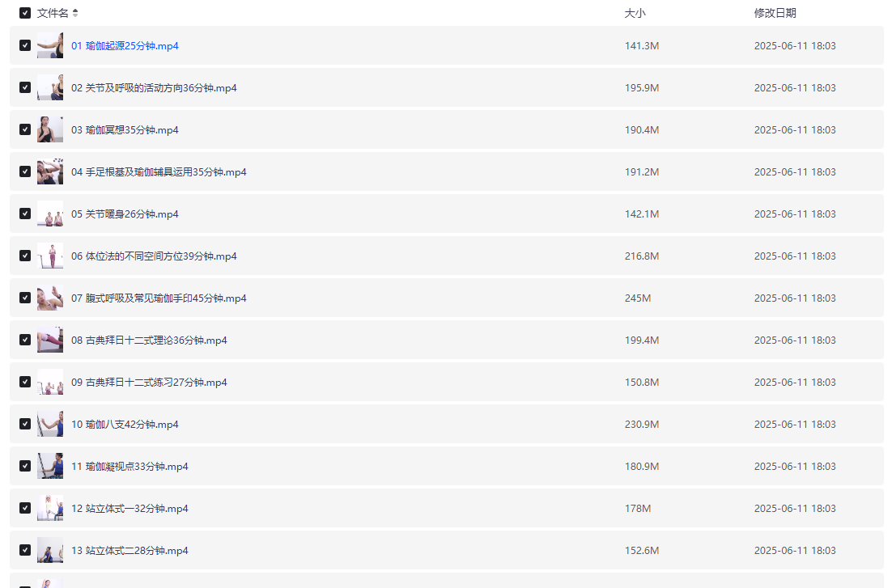The width and height of the screenshot is (892, 588).
Task: Click thumbnail of 03 瑜伽冥想35分钟.mp4
Action: pos(50,129)
